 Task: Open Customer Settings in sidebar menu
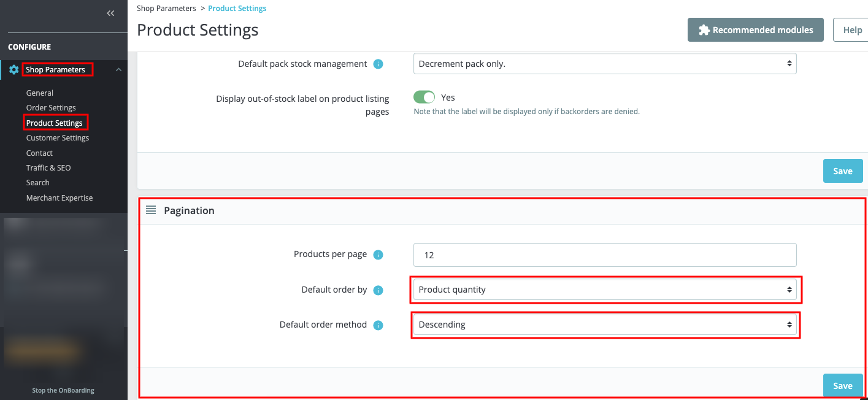tap(58, 138)
